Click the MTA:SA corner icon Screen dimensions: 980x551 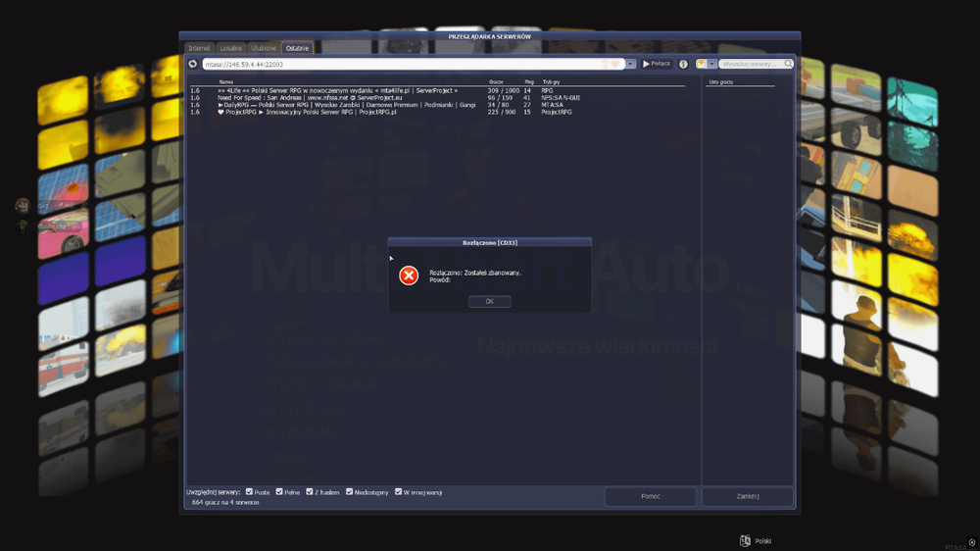(x=971, y=543)
